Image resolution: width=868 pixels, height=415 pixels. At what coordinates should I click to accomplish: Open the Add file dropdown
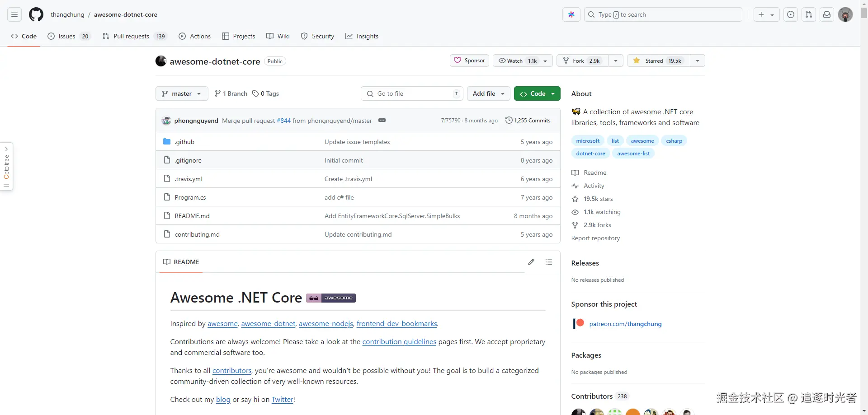click(x=489, y=93)
